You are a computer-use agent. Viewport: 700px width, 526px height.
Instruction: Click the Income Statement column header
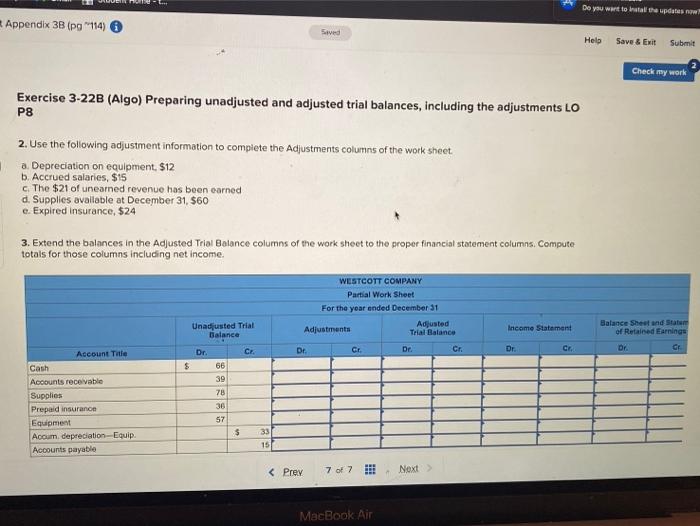[539, 328]
